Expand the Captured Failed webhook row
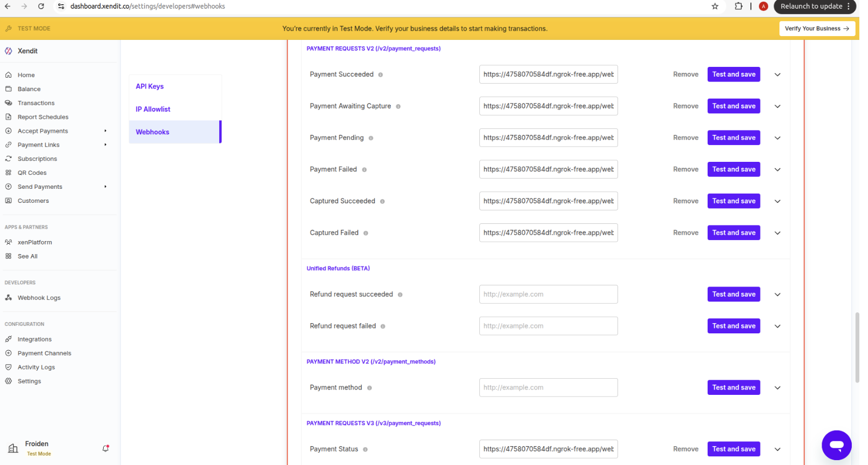This screenshot has height=465, width=868. pyautogui.click(x=777, y=233)
